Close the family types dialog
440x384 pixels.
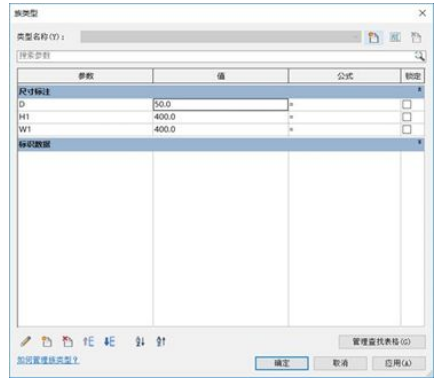pyautogui.click(x=422, y=13)
